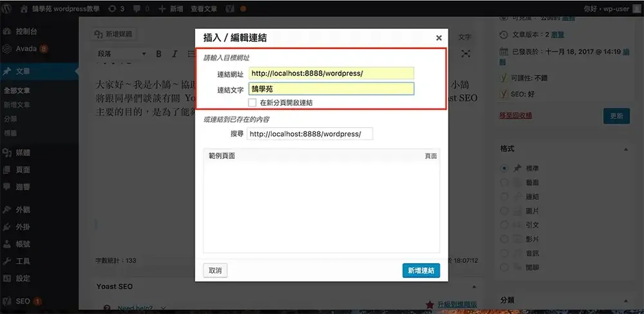Click the 外掛 plugins sidebar icon
This screenshot has width=644, height=314.
point(6,227)
